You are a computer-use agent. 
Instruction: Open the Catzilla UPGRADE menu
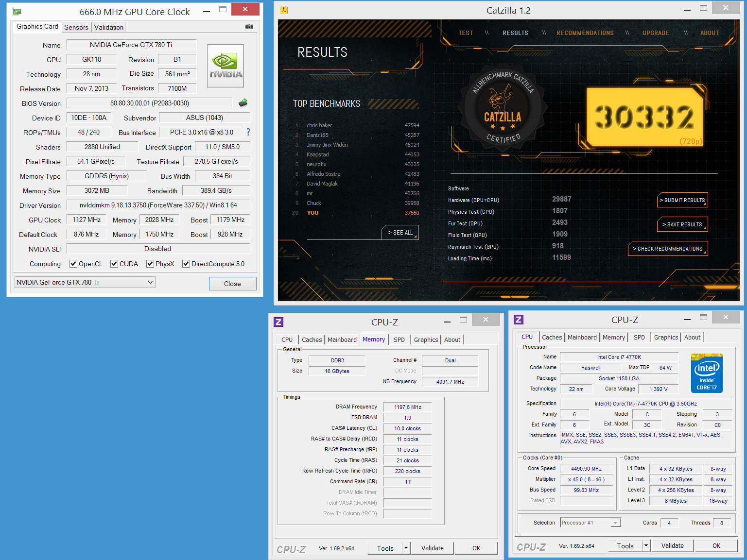(x=656, y=33)
